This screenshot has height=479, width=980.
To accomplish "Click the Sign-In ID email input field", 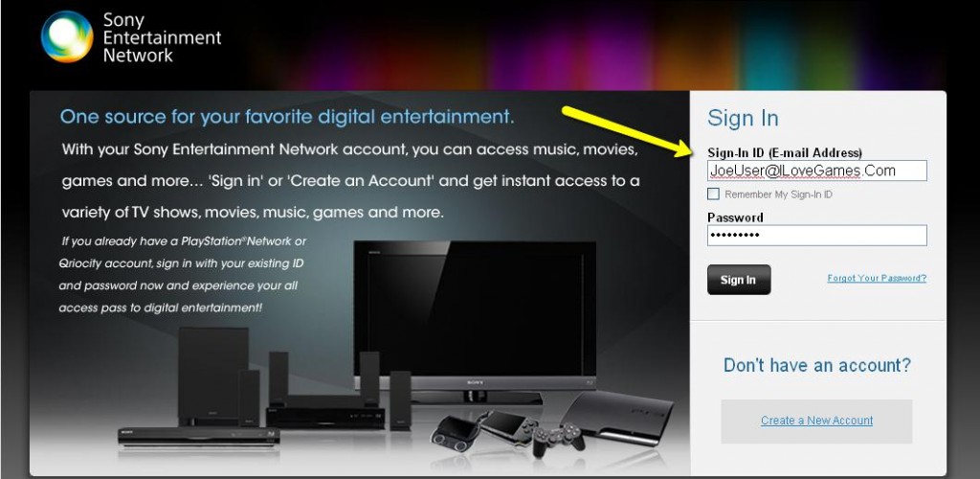I will [x=817, y=171].
